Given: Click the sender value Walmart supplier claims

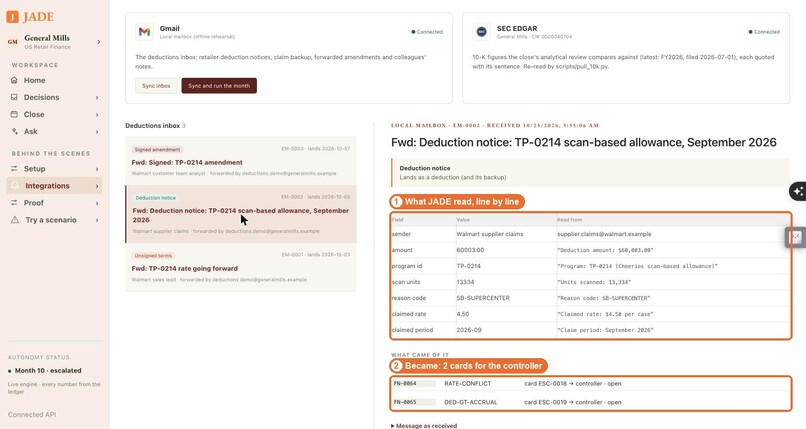Looking at the screenshot, I should click(x=490, y=234).
